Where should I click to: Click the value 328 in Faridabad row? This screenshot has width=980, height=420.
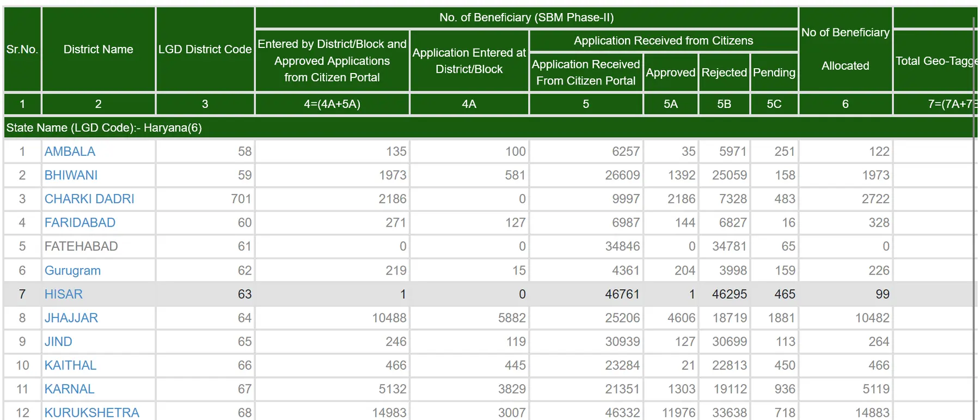coord(879,223)
